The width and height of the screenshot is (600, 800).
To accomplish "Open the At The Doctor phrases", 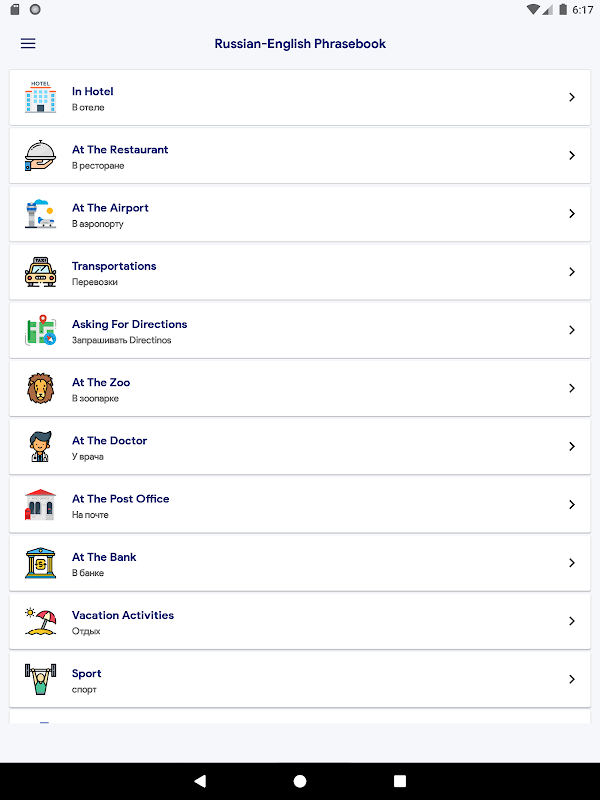I will [300, 446].
